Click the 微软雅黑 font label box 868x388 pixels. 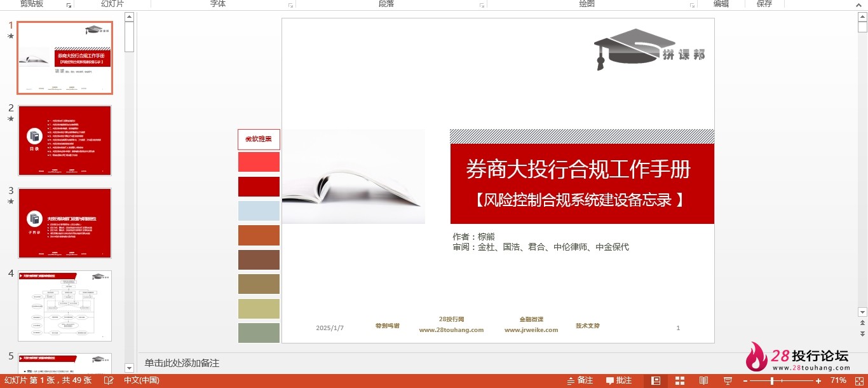[259, 139]
